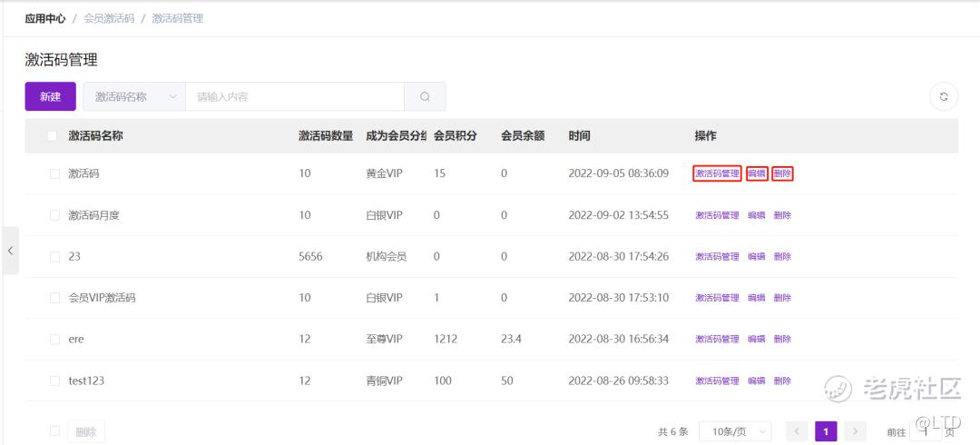Click the circular refresh icon

coord(944,96)
